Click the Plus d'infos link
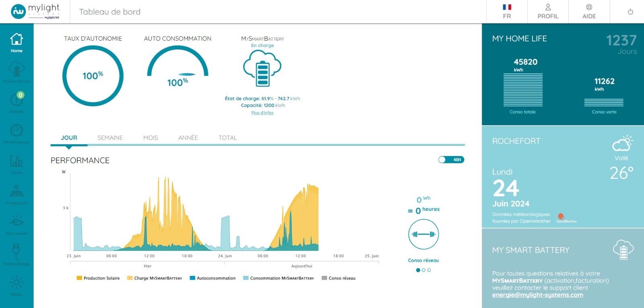The height and width of the screenshot is (308, 644). coord(262,113)
